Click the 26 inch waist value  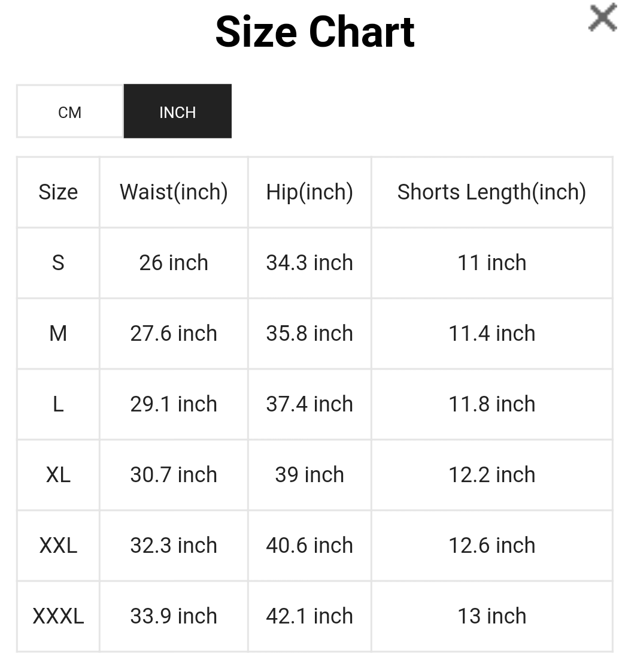(174, 263)
